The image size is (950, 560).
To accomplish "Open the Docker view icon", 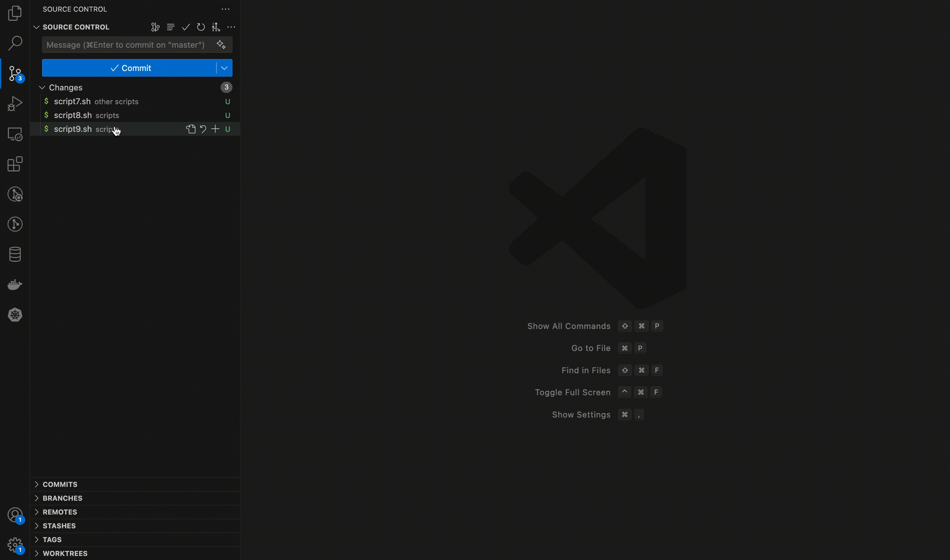I will pyautogui.click(x=15, y=284).
